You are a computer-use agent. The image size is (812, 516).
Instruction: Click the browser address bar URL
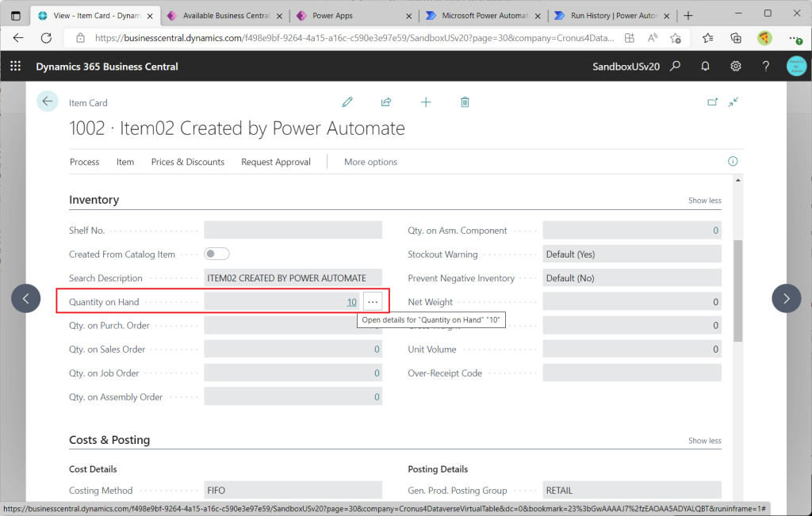[354, 38]
